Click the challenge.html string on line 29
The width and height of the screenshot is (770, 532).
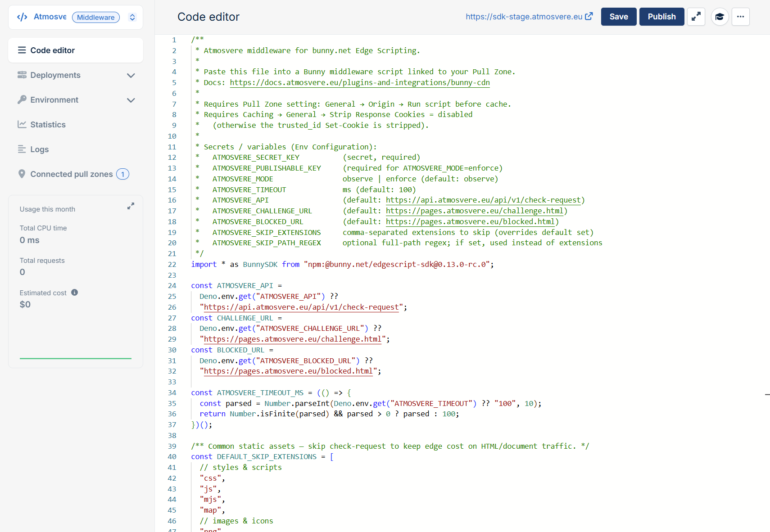(293, 339)
